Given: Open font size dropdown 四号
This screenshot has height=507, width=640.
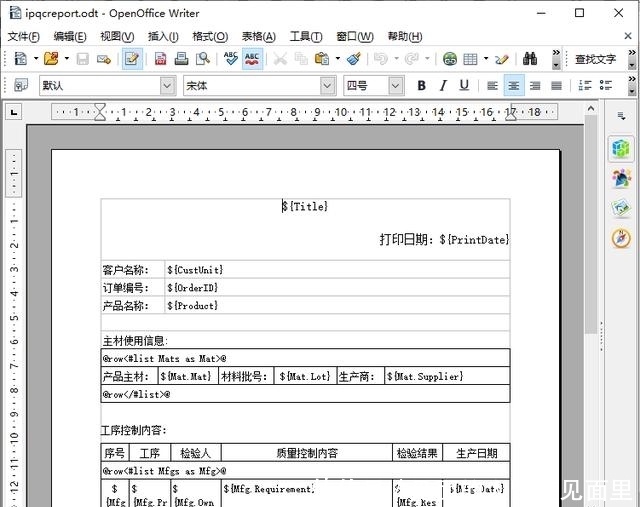Looking at the screenshot, I should click(x=395, y=86).
